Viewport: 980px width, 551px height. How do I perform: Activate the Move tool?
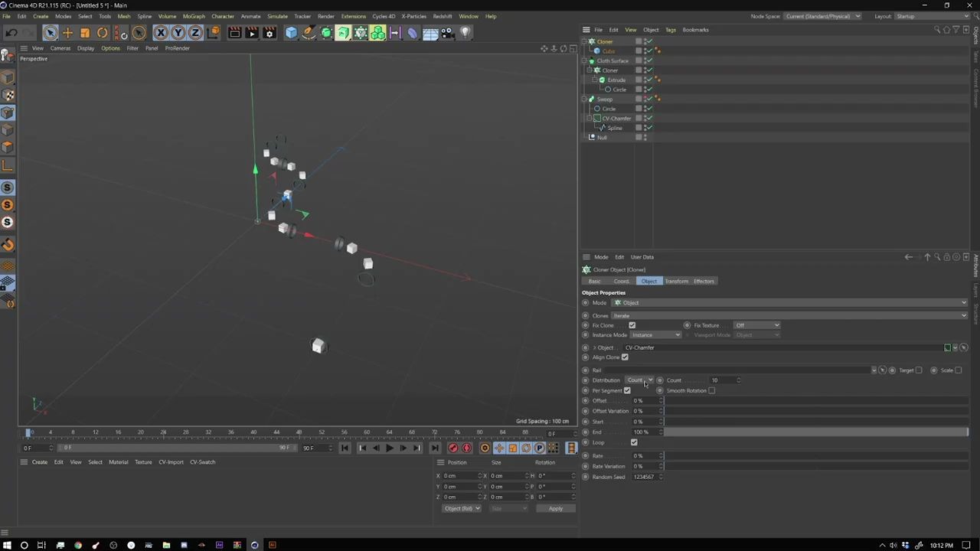tap(67, 33)
